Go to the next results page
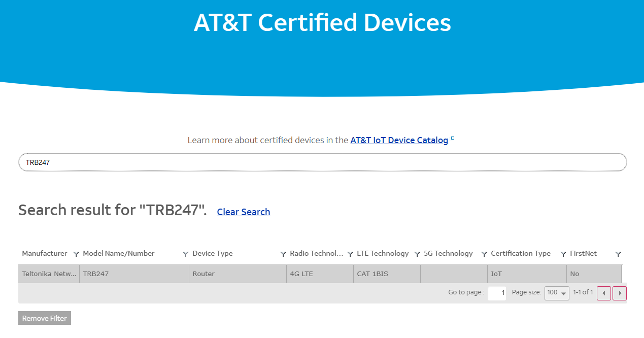Image resolution: width=644 pixels, height=338 pixels. coord(620,293)
